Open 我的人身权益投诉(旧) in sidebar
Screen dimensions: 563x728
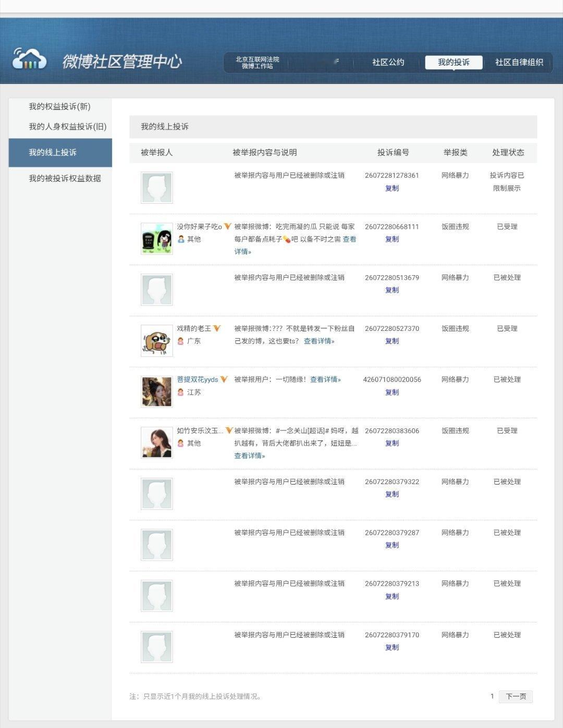pyautogui.click(x=67, y=127)
